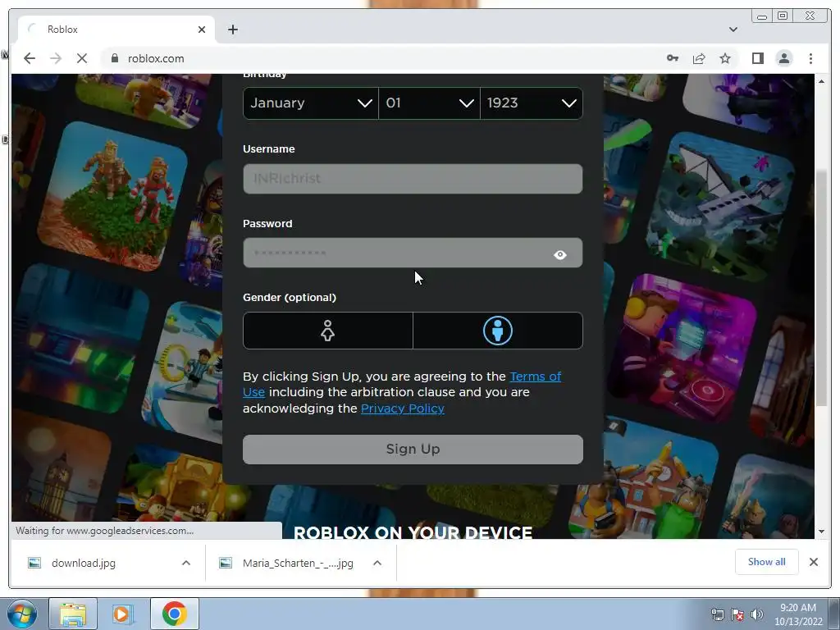Open the Windows Start menu

22,614
